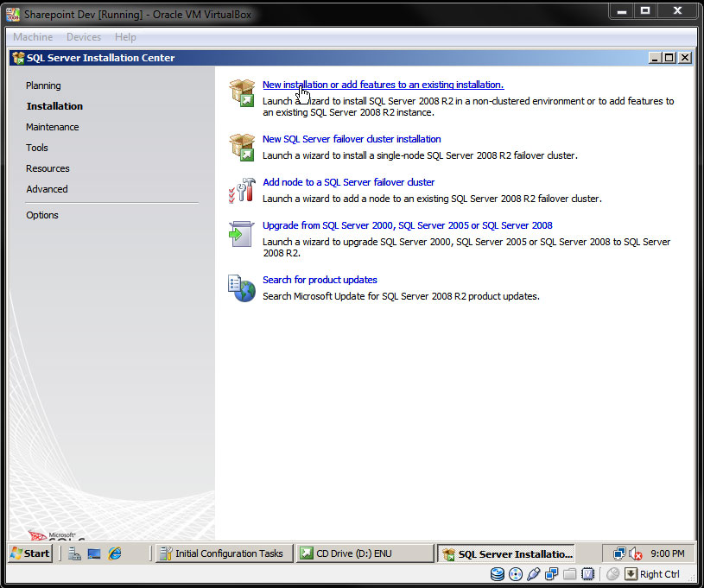Select Advanced in the left sidebar
The width and height of the screenshot is (704, 588).
(47, 189)
